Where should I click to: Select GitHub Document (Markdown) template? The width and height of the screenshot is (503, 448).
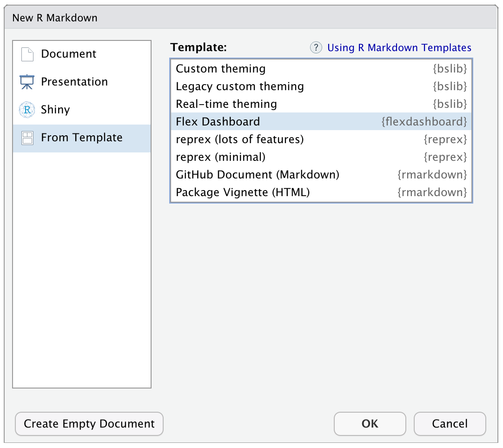pyautogui.click(x=321, y=174)
